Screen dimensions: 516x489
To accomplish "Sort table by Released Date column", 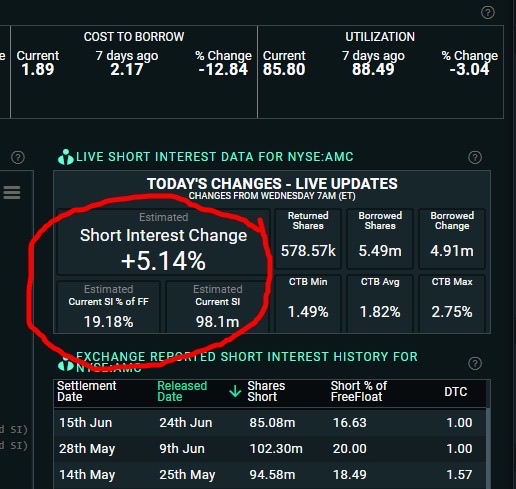I will (182, 391).
